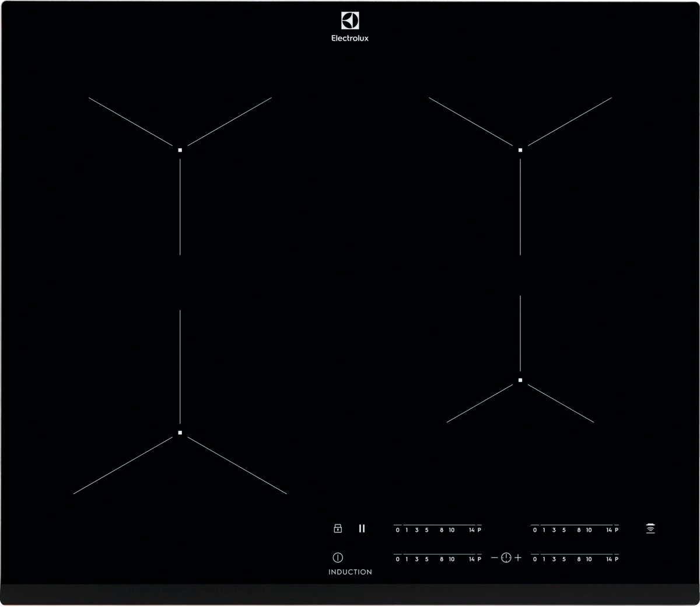
Task: Turn off top-right zone at slider 0
Action: click(534, 529)
